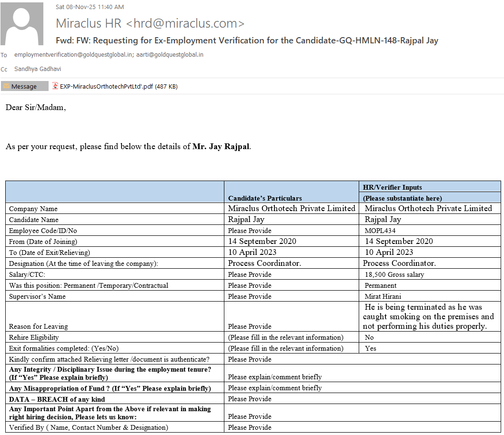Screen dimensions: 504x435
Task: Click 'Reason for Leaving' row label
Action: point(38,326)
